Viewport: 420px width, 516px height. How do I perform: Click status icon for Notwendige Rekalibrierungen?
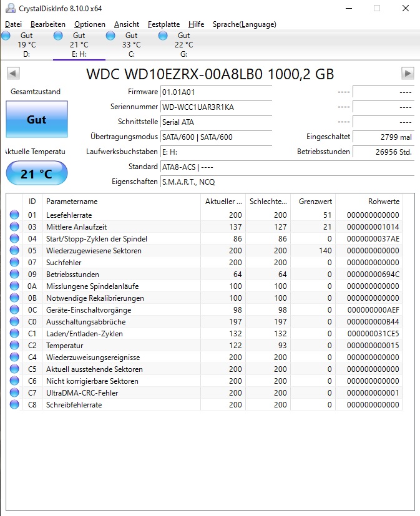[14, 298]
